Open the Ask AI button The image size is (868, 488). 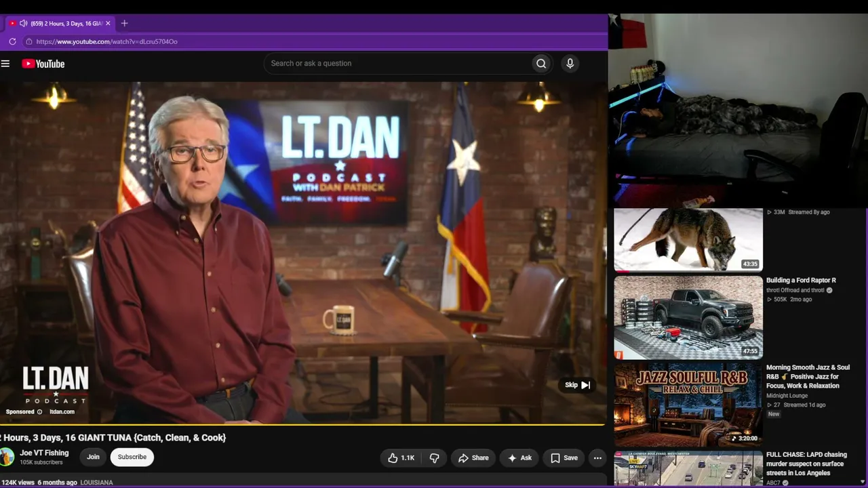(519, 458)
